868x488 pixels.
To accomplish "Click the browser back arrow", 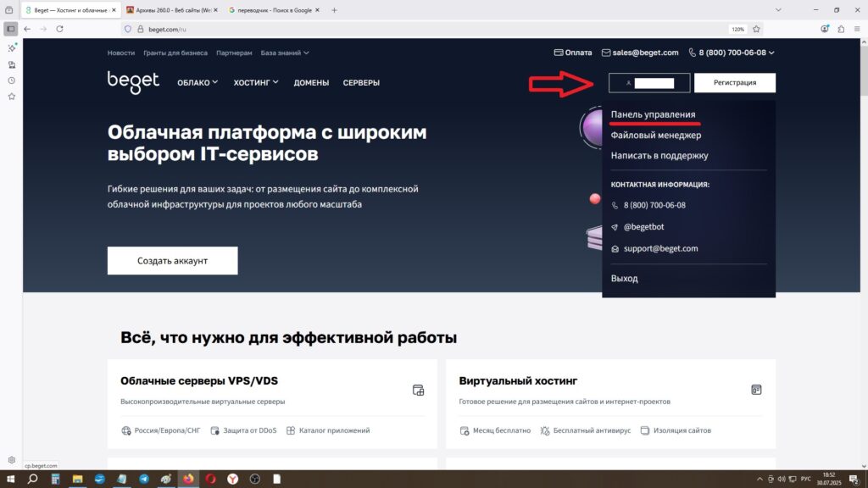I will 27,29.
